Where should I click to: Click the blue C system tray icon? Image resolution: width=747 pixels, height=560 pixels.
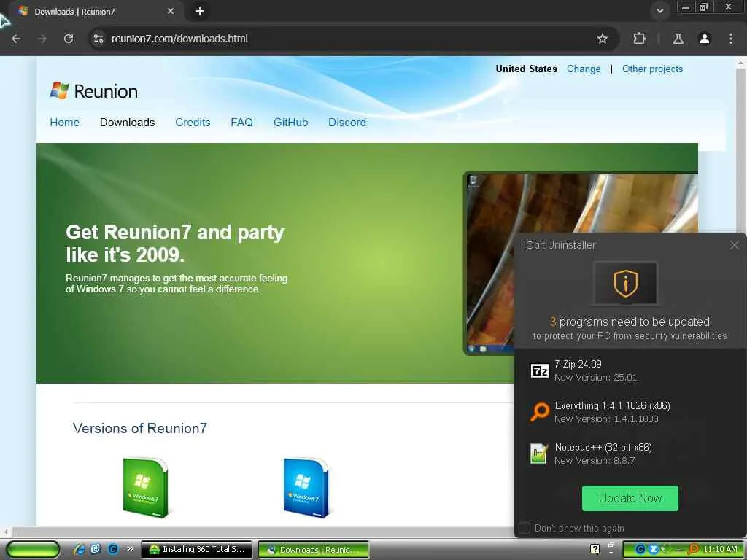(x=640, y=549)
